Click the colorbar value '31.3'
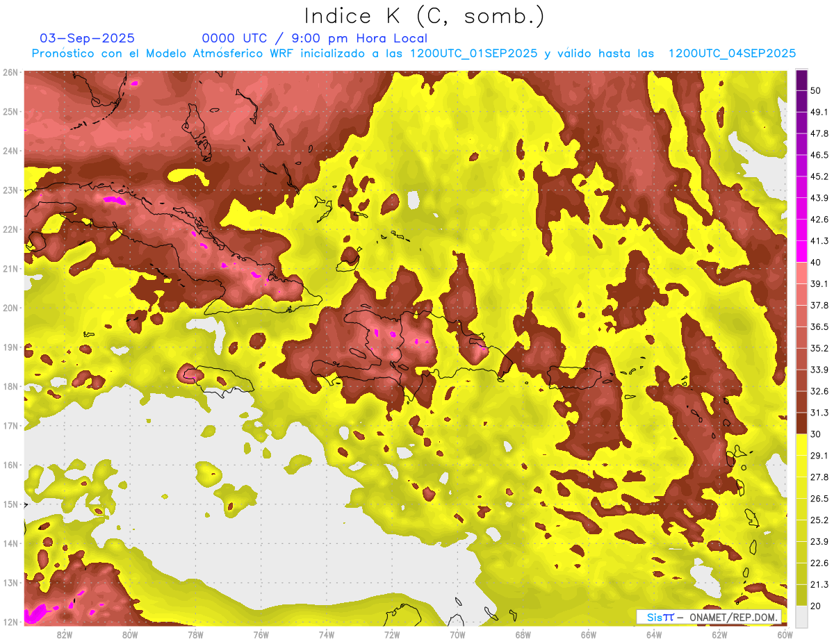834x644 pixels. pos(819,413)
